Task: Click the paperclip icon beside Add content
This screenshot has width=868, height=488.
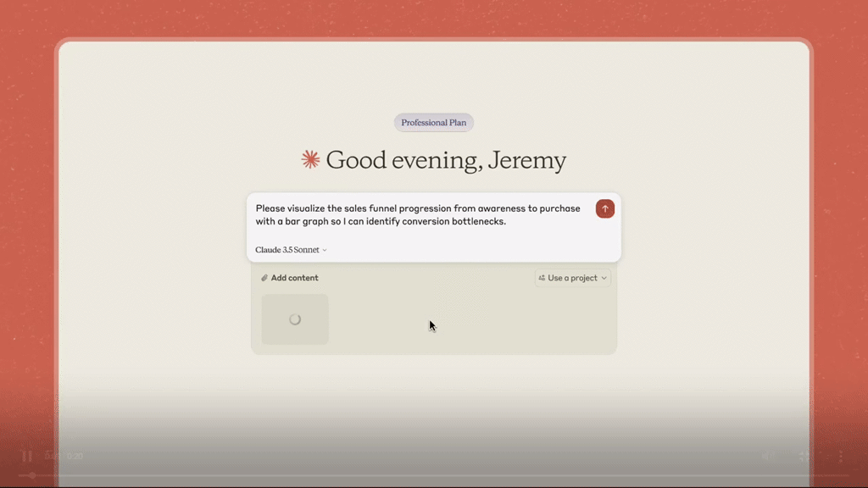Action: pyautogui.click(x=264, y=278)
